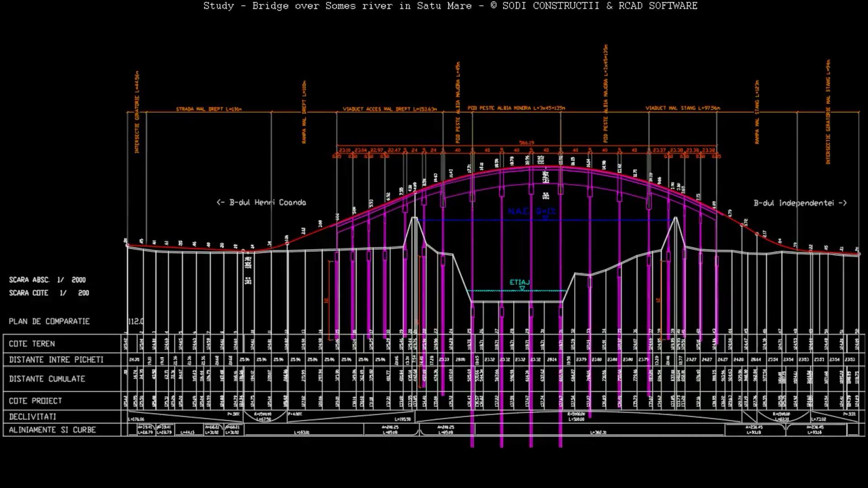Select the ETIAJ cyan label

(519, 282)
